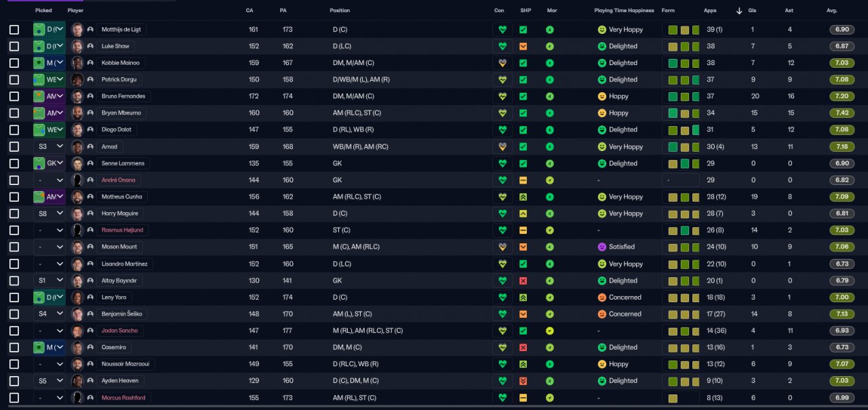Open the S1 dropdown for Altay Bayındır
Viewport: 868px width, 410px height.
[50, 281]
